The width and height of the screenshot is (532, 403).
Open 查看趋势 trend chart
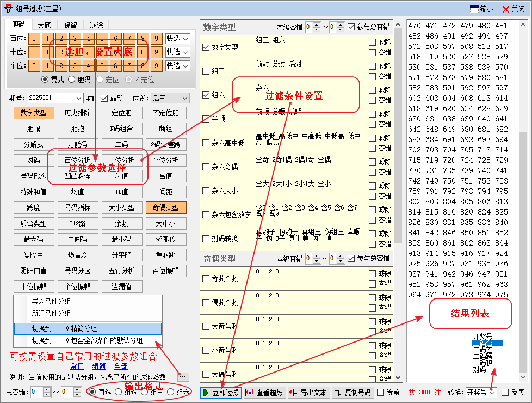[264, 392]
